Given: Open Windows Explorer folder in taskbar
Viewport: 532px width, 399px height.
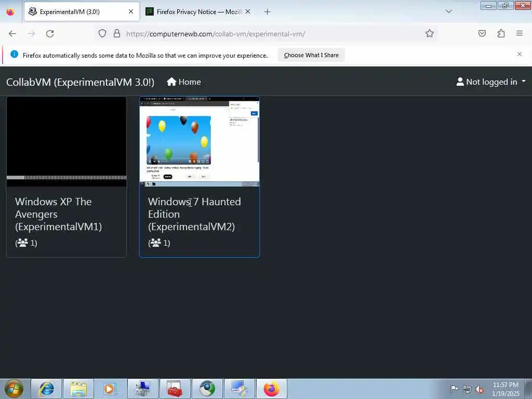Looking at the screenshot, I should [78, 389].
